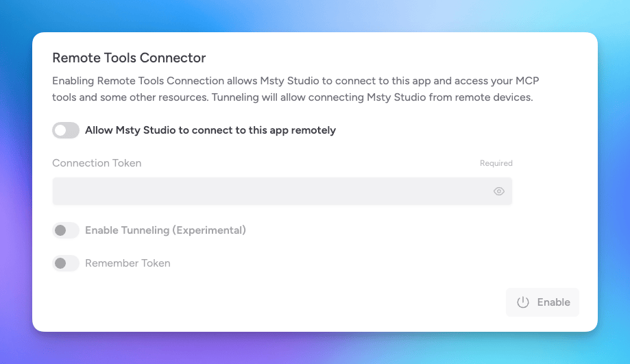Viewport: 630px width, 364px height.
Task: Click the Required label
Action: pyautogui.click(x=496, y=163)
